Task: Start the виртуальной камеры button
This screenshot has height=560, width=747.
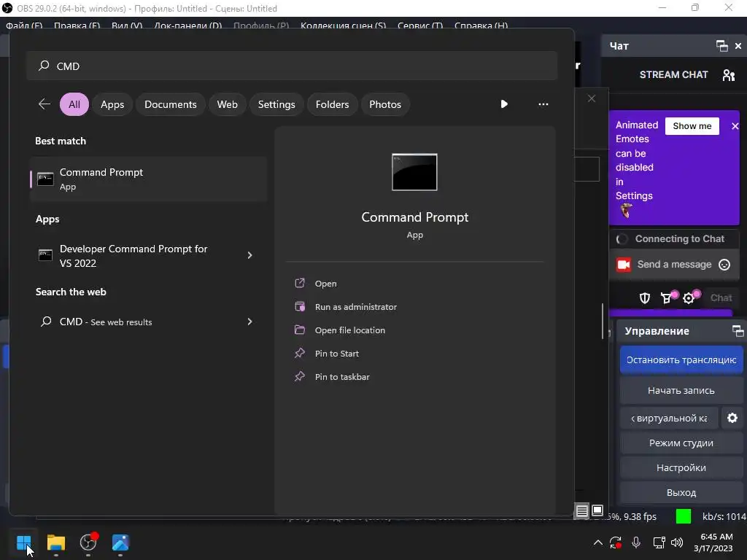Action: [669, 418]
